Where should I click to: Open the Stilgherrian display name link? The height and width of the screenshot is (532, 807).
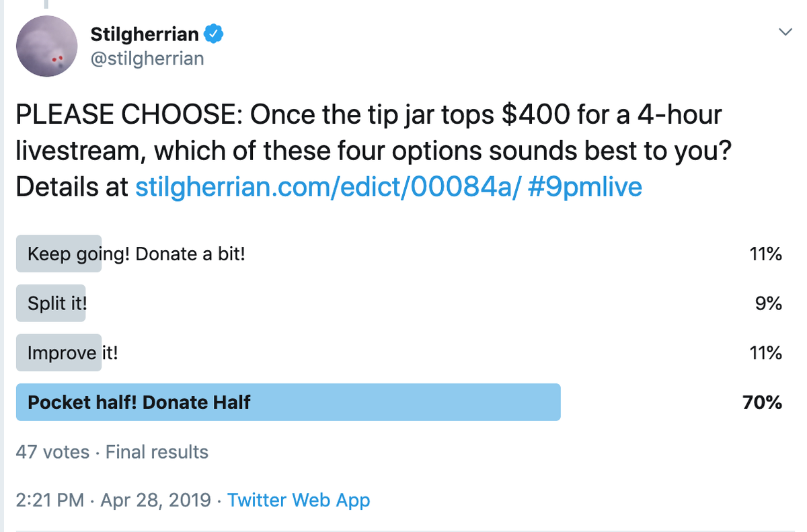tap(146, 34)
